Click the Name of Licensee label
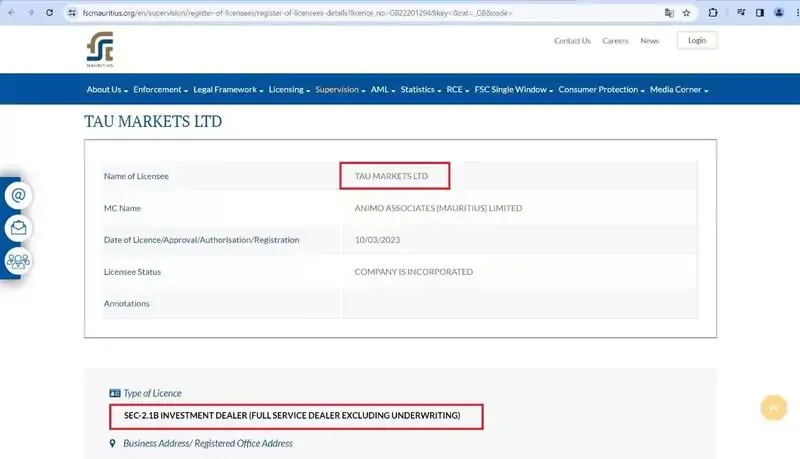 (x=136, y=176)
